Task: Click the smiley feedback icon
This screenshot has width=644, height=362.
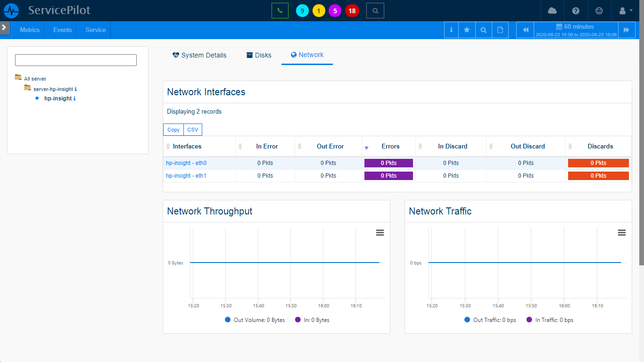Action: [x=599, y=10]
